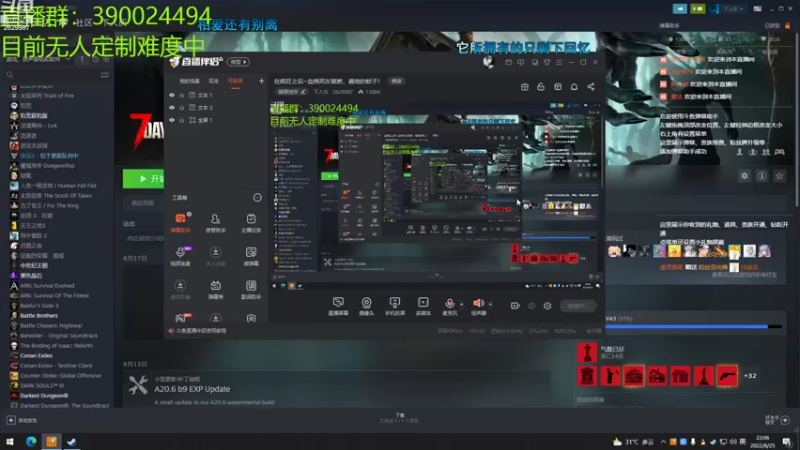This screenshot has height=450, width=800.
Task: Open the 弹幕秀 tool icon
Action: [215, 289]
